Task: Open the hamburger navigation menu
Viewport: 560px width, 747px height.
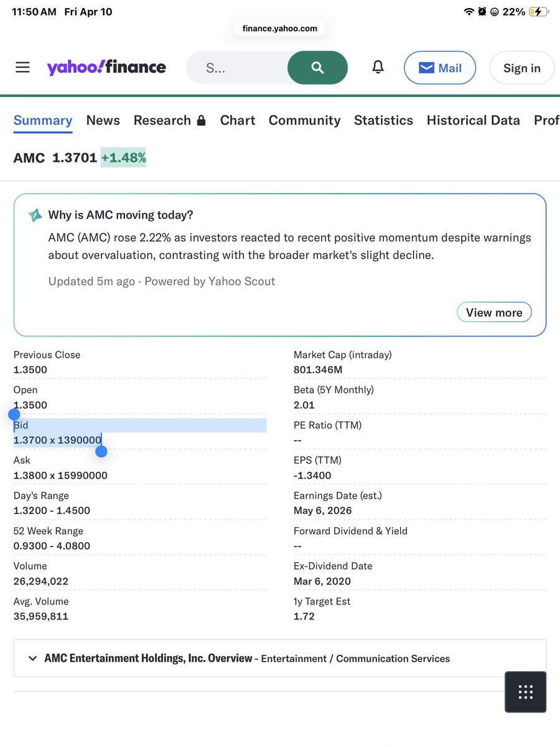Action: pyautogui.click(x=22, y=67)
